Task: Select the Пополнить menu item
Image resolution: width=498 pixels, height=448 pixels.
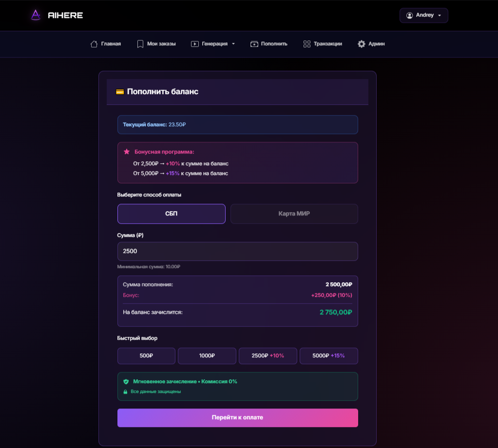Action: click(x=274, y=44)
